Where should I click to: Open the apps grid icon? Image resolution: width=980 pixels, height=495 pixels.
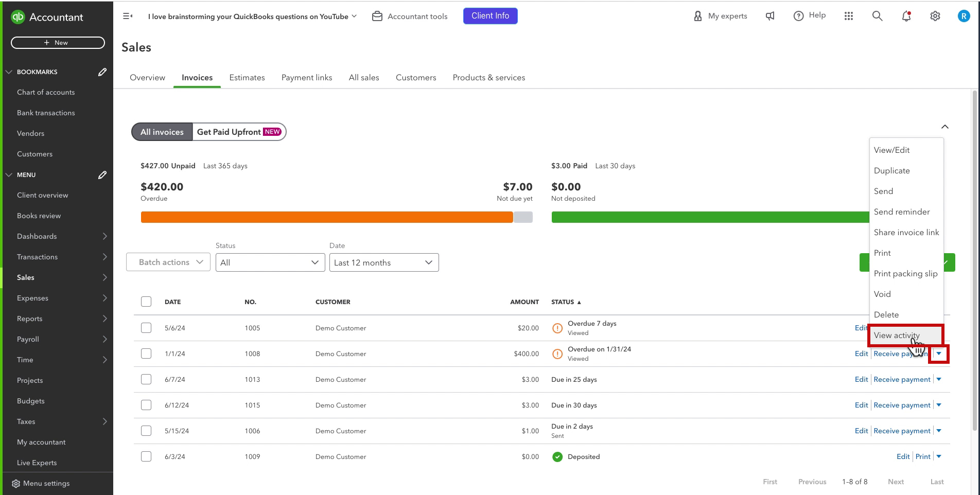849,16
